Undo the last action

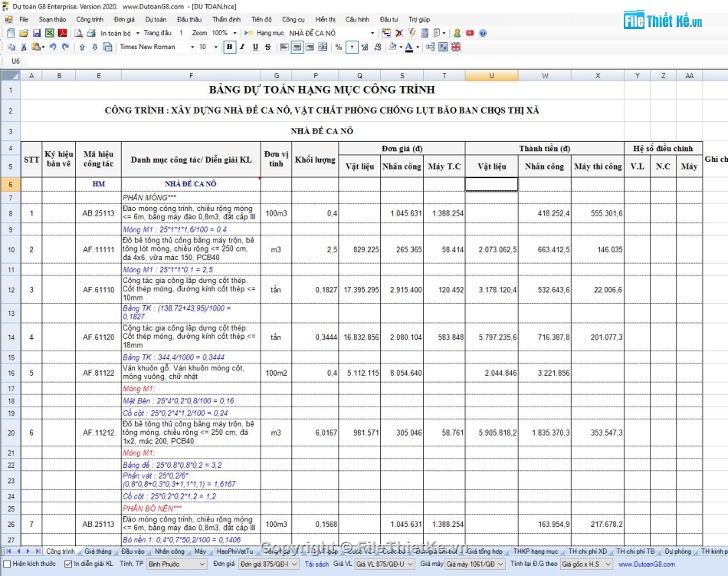pos(52,47)
